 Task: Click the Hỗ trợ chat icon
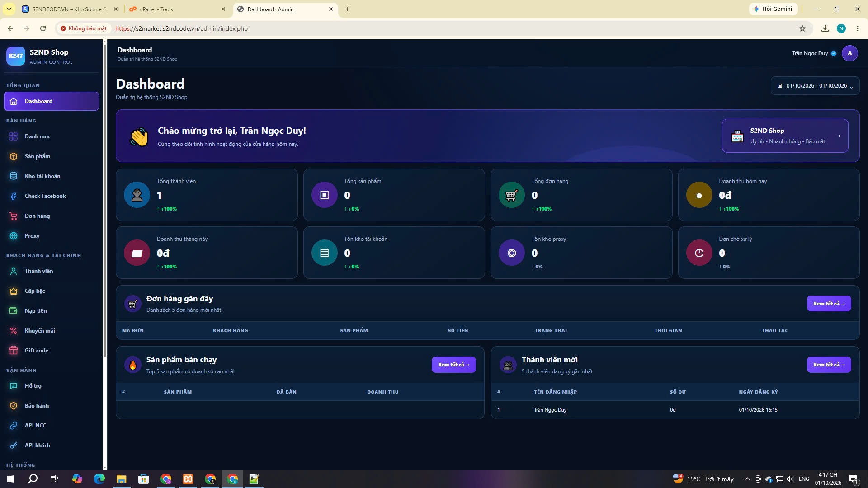[14, 386]
